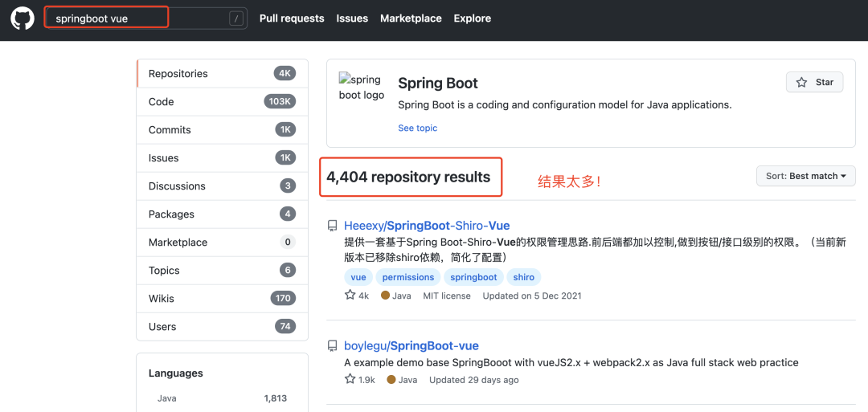This screenshot has width=868, height=412.
Task: Select the Commits results filter
Action: pyautogui.click(x=170, y=130)
